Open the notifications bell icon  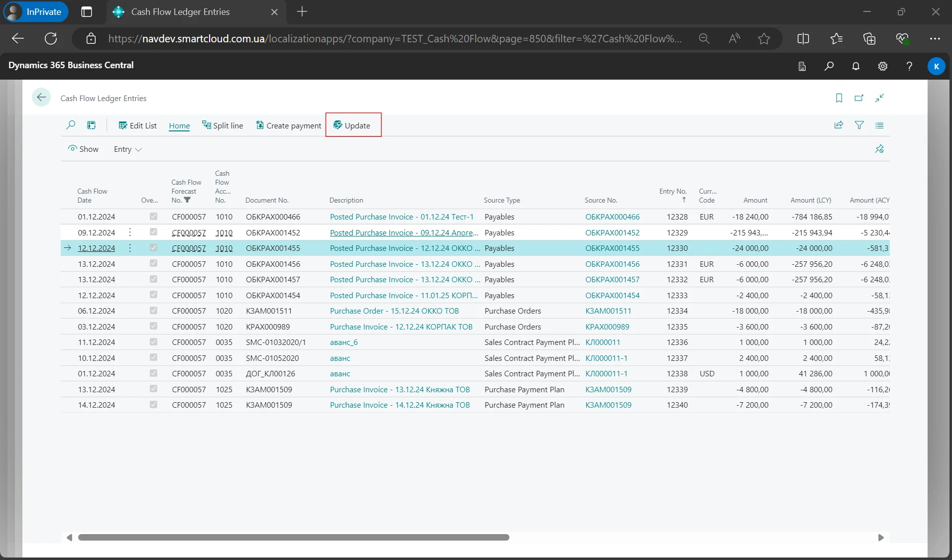[x=855, y=66]
